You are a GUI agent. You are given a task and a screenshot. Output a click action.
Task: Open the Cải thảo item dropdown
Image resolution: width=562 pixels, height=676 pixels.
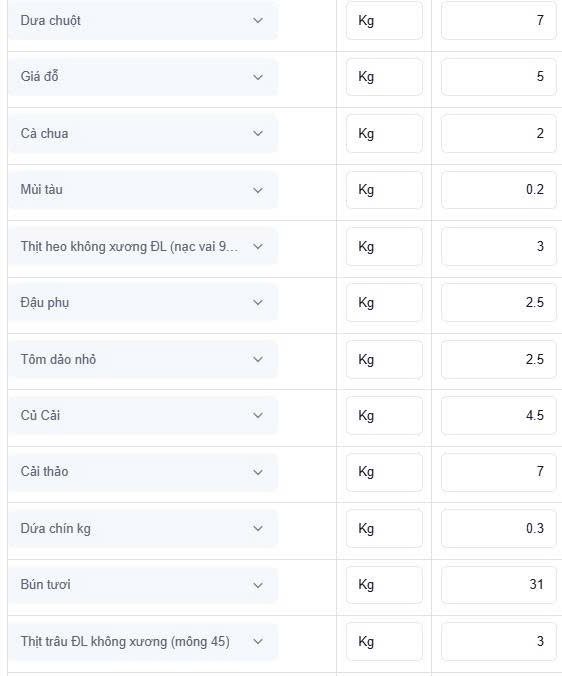point(142,472)
